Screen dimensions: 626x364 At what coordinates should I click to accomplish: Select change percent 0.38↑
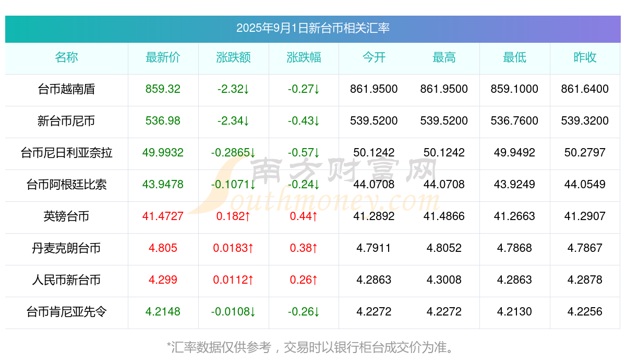point(304,248)
